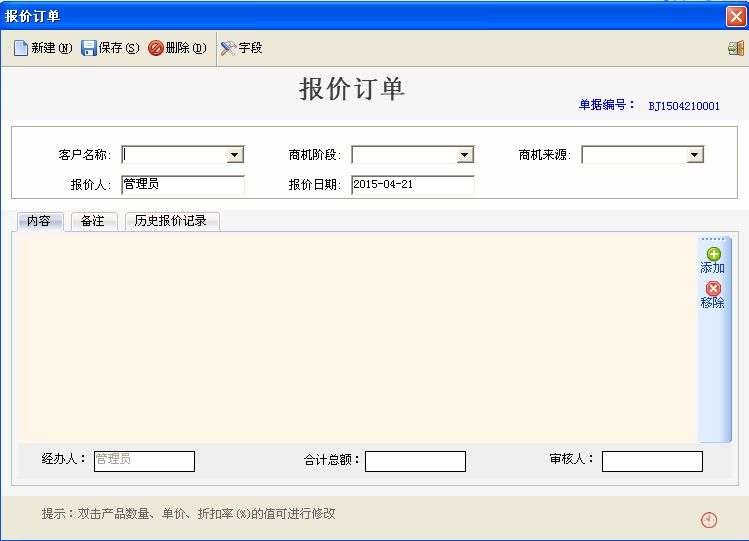Close the 报价订单 window
749x541 pixels.
[x=736, y=17]
